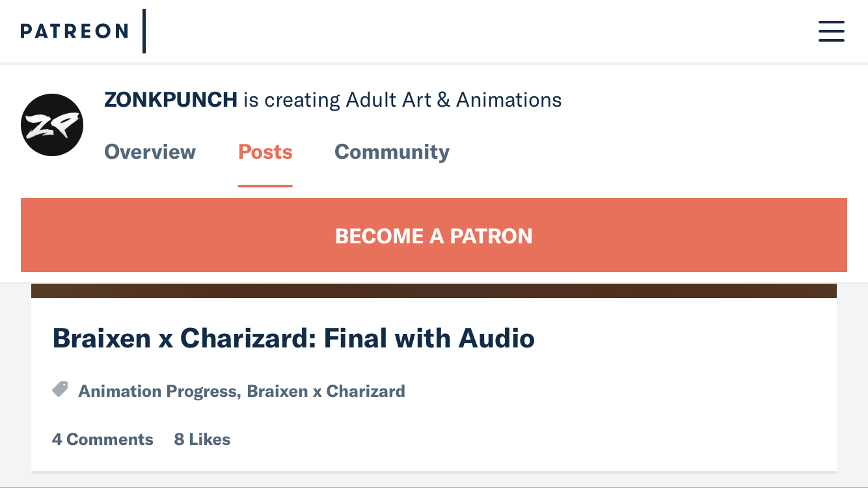Viewport: 868px width, 488px height.
Task: Select the Posts tab
Action: coord(265,152)
